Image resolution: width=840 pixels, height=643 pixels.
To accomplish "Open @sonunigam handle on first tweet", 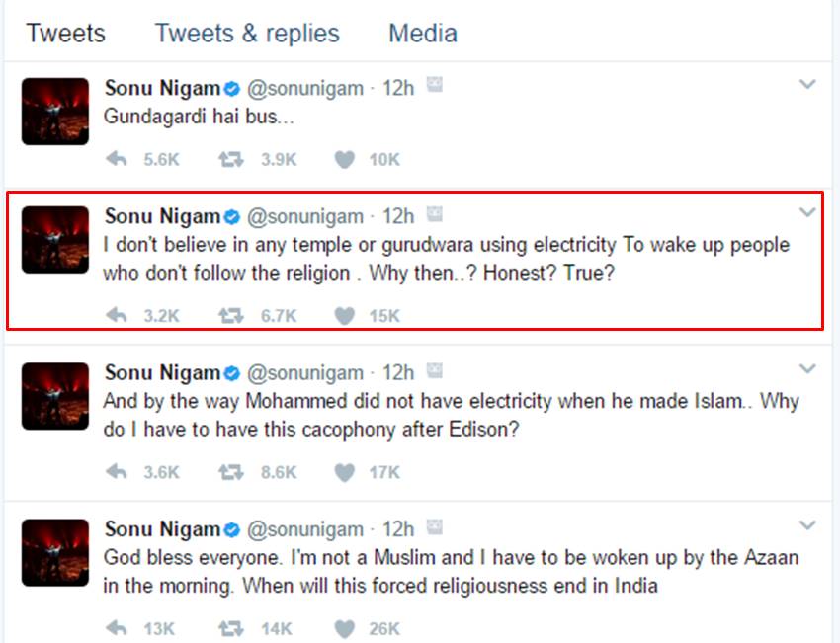I will [x=303, y=88].
